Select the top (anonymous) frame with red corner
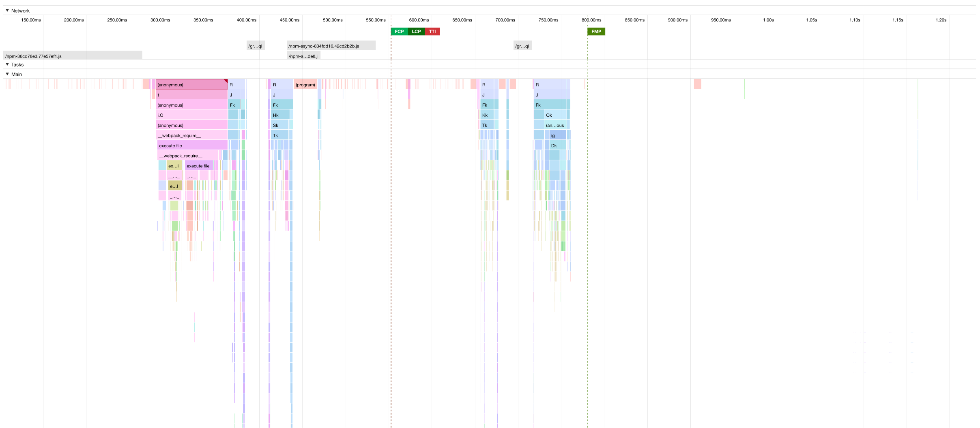Screen dimensions: 980x428 pos(191,85)
